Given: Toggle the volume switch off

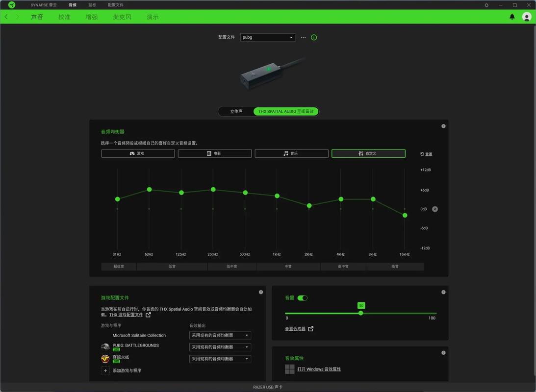Looking at the screenshot, I should point(303,298).
